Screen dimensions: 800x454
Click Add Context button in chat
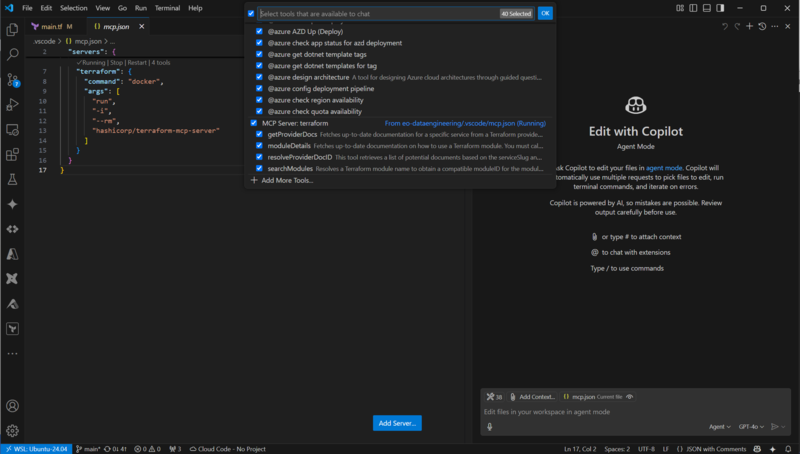(x=532, y=396)
